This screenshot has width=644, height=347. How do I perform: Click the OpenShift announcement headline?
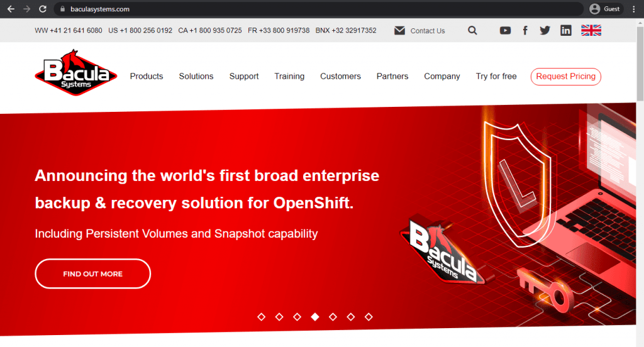tap(207, 189)
